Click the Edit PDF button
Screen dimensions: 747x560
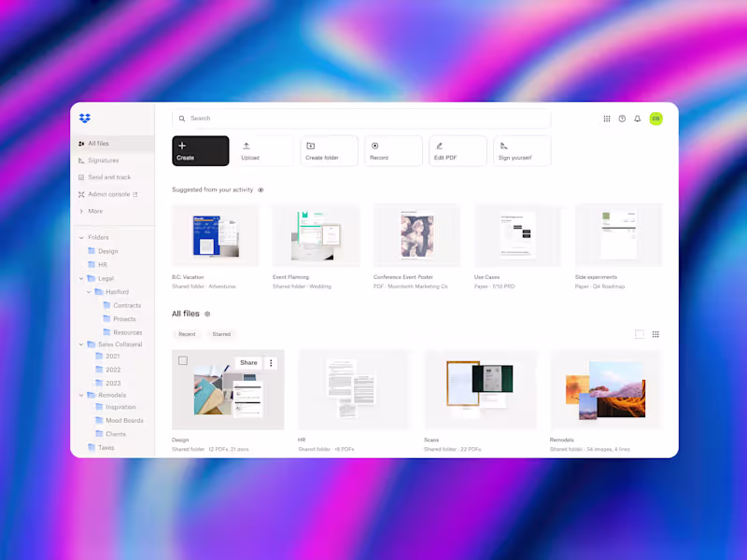click(458, 151)
